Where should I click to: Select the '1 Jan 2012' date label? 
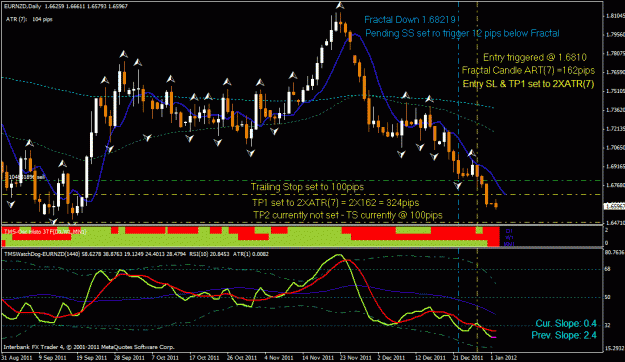point(504,358)
